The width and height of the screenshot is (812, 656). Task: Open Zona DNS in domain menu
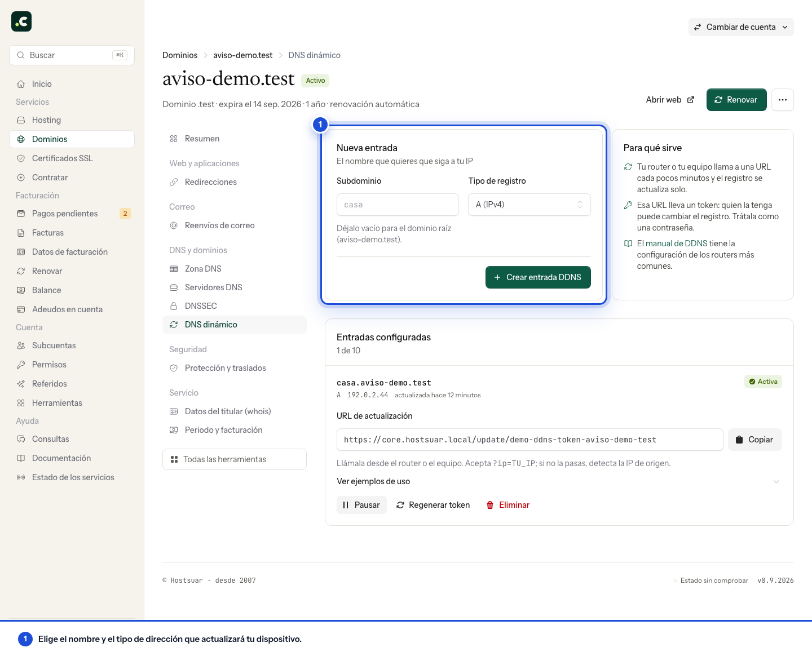235,269
